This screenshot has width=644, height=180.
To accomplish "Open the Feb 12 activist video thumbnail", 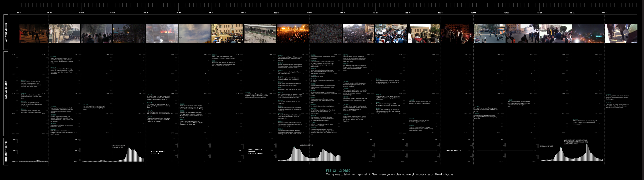I will [x=621, y=33].
